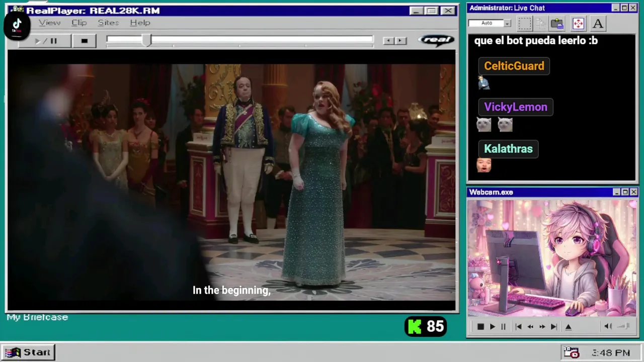
Task: Skip to next track in Webcam.exe
Action: 554,327
